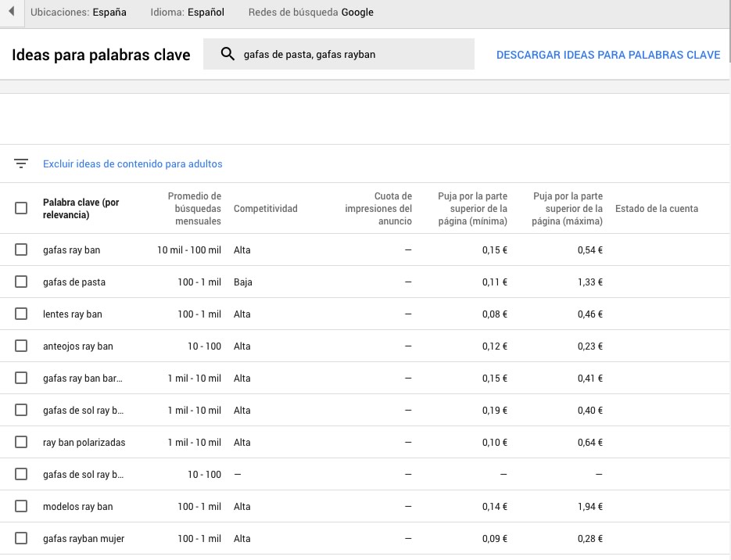Check the 'ray ban polarizadas' row
Image resolution: width=731 pixels, height=560 pixels.
pos(21,442)
